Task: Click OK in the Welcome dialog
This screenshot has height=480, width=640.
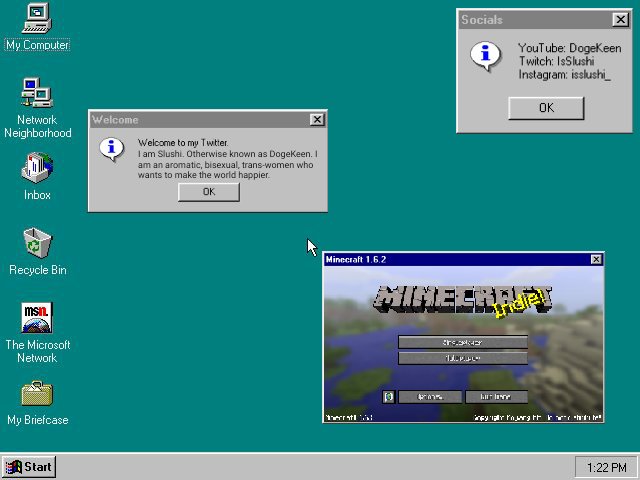Action: (209, 192)
